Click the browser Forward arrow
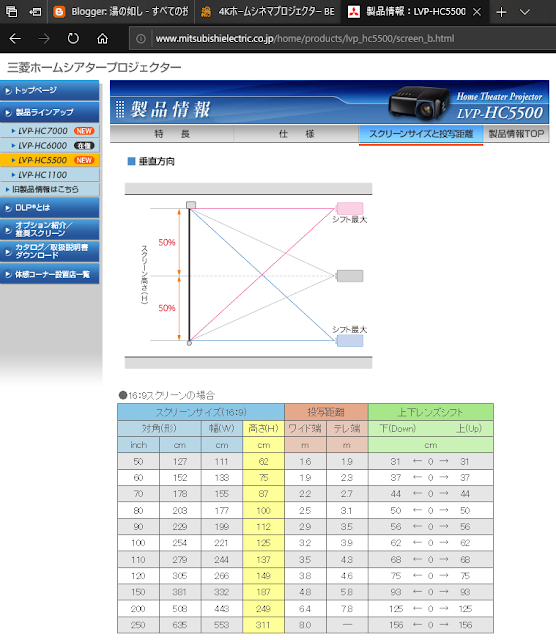Viewport: 556px width, 640px height. click(x=44, y=39)
